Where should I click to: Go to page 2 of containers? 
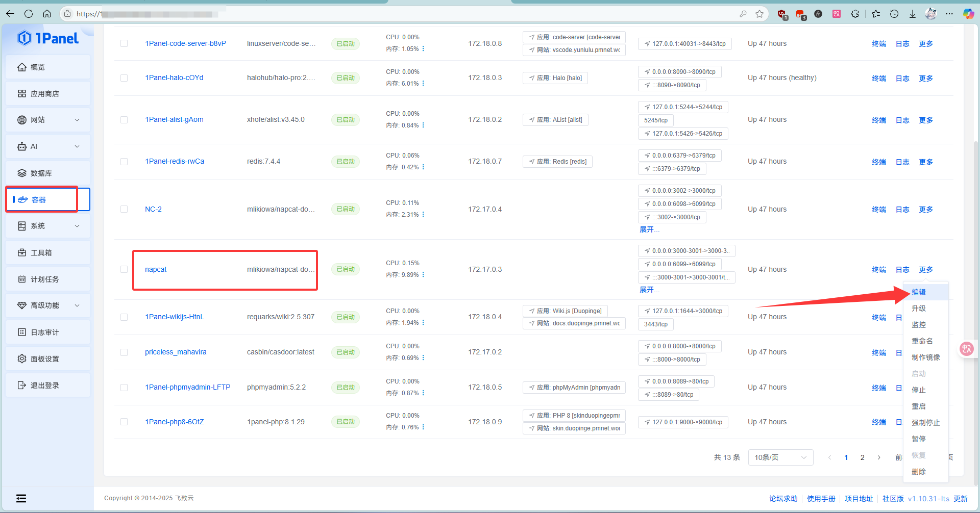862,457
